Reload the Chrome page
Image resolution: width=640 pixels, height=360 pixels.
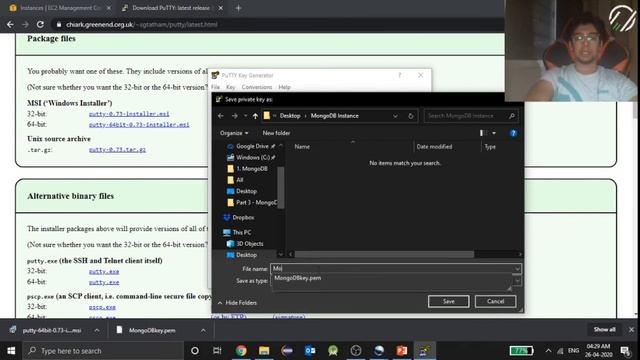(x=40, y=24)
